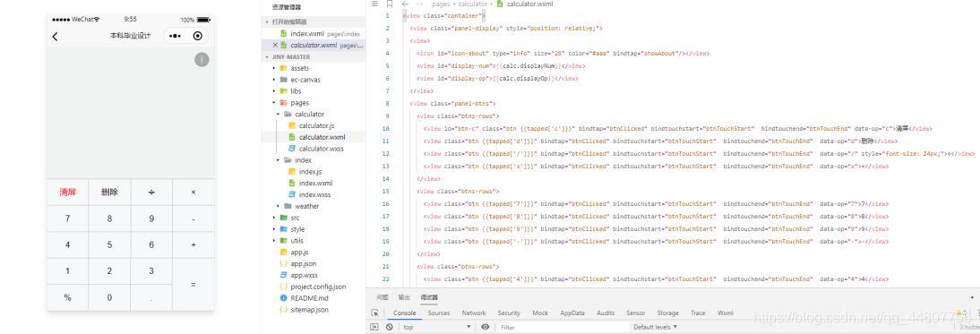Close calculator.wxml in the open editors list
Viewport: 980px width, 334px height.
pyautogui.click(x=275, y=45)
